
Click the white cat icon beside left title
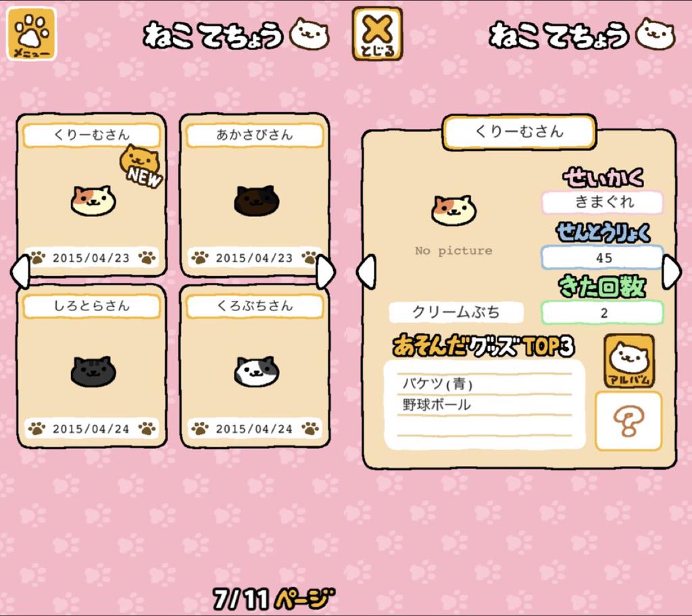tap(310, 34)
